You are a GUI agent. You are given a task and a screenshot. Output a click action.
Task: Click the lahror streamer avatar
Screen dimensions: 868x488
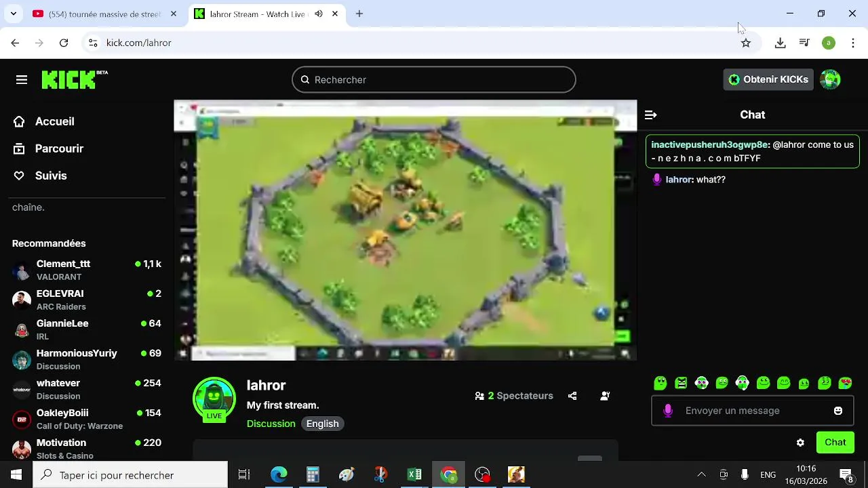point(214,399)
